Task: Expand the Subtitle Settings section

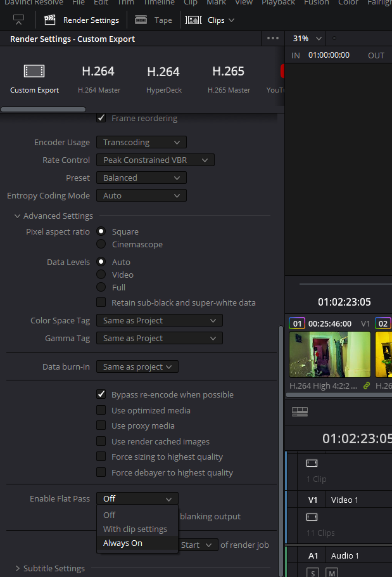Action: (x=17, y=569)
